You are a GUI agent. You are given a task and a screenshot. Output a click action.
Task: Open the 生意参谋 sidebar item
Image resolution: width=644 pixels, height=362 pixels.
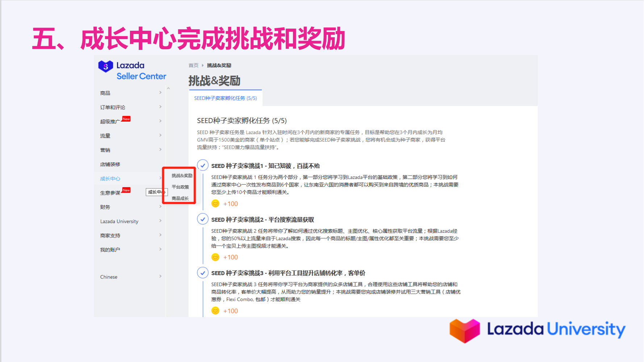(x=110, y=193)
